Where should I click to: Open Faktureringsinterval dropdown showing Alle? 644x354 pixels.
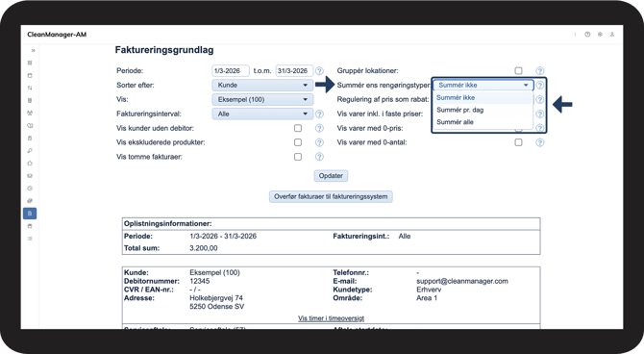pos(262,114)
